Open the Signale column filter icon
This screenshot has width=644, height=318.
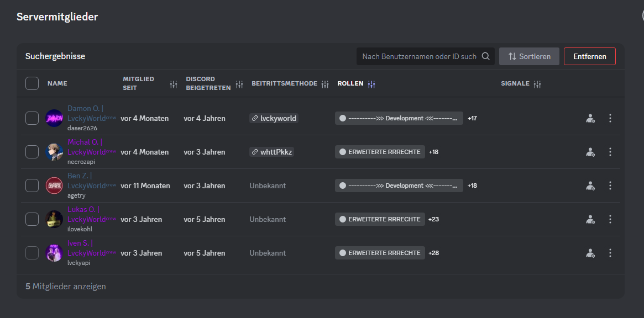pyautogui.click(x=537, y=84)
